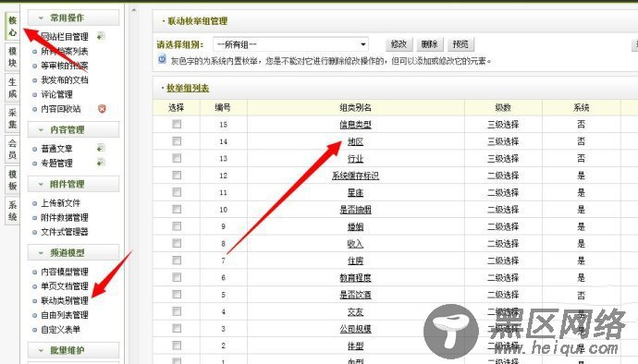Check the box for row 11 星座
This screenshot has width=638, height=364.
click(177, 192)
